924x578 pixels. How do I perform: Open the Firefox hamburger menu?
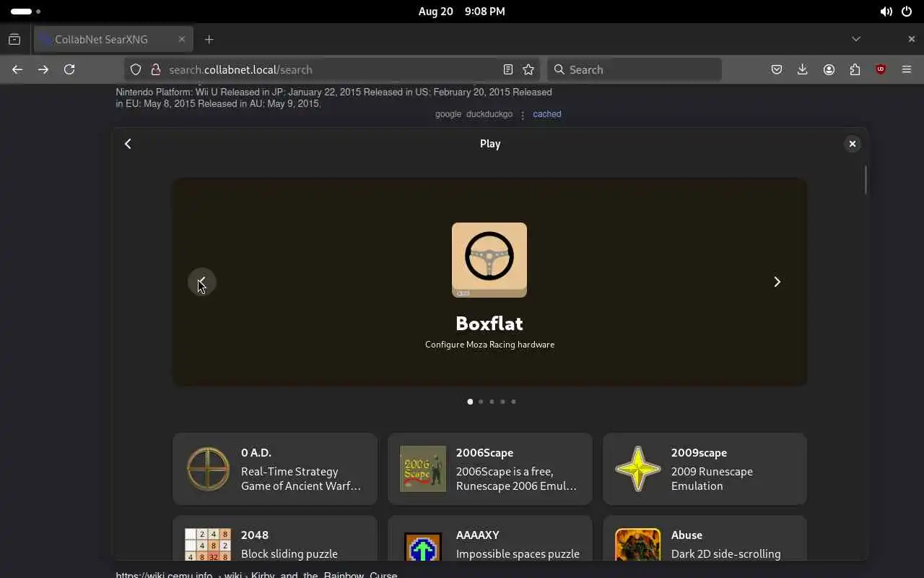click(x=907, y=69)
